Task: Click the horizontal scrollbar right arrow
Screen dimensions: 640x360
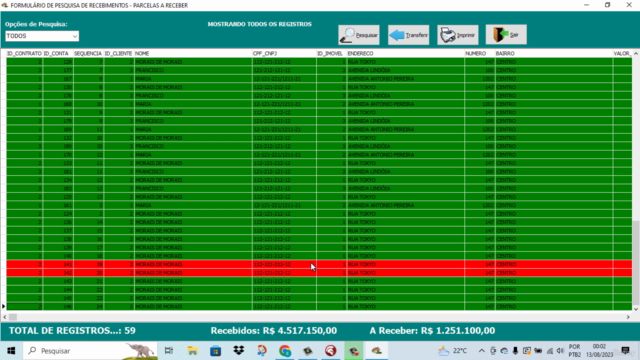Action: point(628,317)
